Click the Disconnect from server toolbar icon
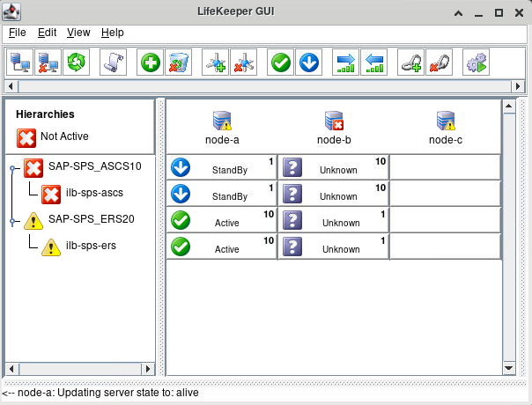This screenshot has width=532, height=405. (48, 63)
